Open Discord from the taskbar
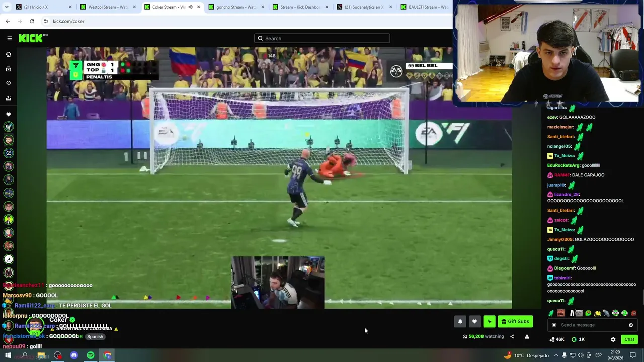This screenshot has height=362, width=644. pos(74,356)
